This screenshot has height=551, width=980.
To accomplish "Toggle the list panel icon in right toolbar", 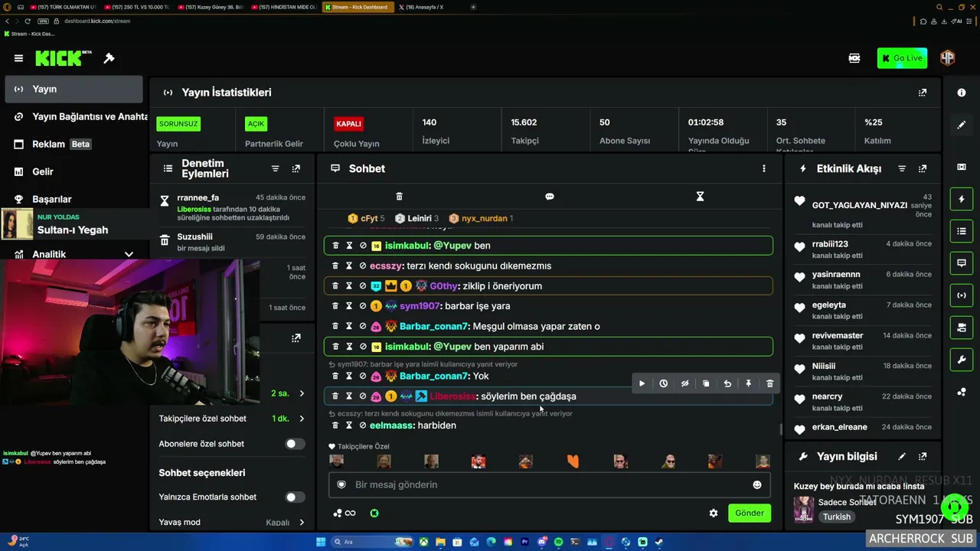I will pyautogui.click(x=962, y=230).
